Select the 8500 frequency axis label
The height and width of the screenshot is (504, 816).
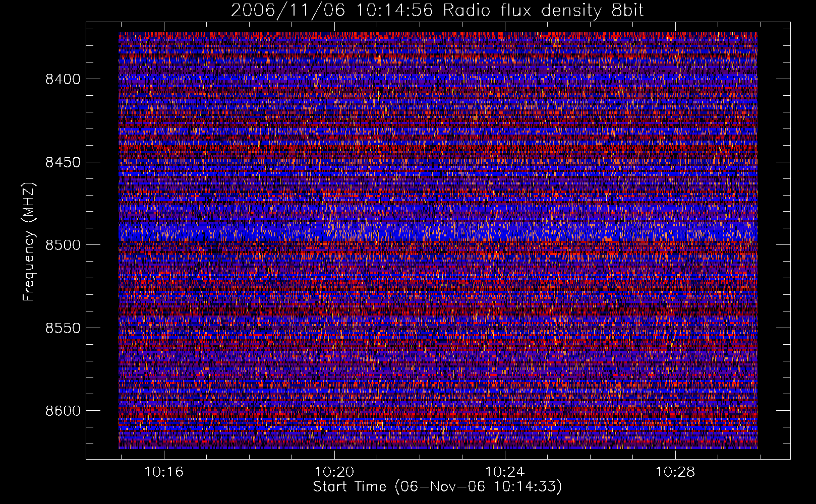(x=63, y=245)
